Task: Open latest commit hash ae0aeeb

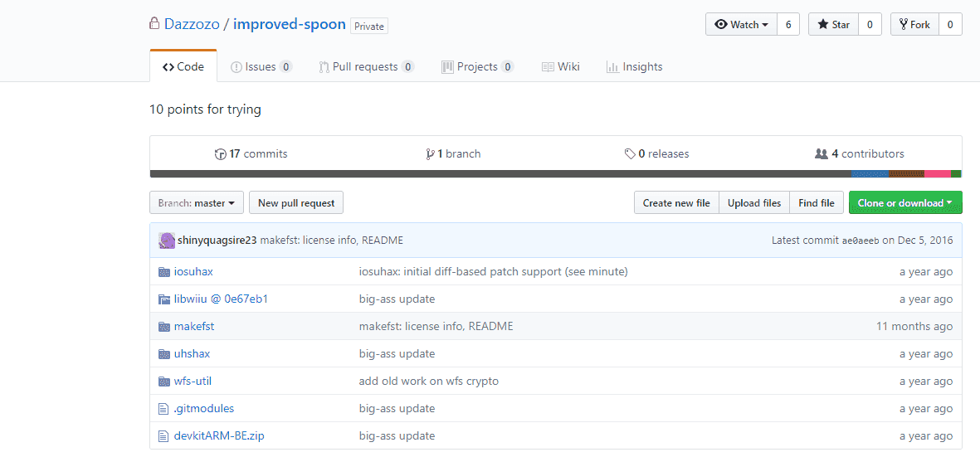Action: (x=861, y=241)
